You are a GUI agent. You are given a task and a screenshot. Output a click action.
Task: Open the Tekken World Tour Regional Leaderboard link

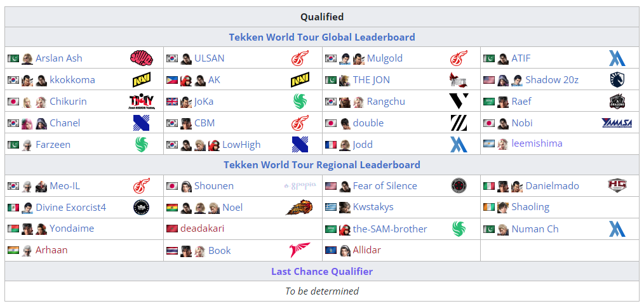click(322, 165)
